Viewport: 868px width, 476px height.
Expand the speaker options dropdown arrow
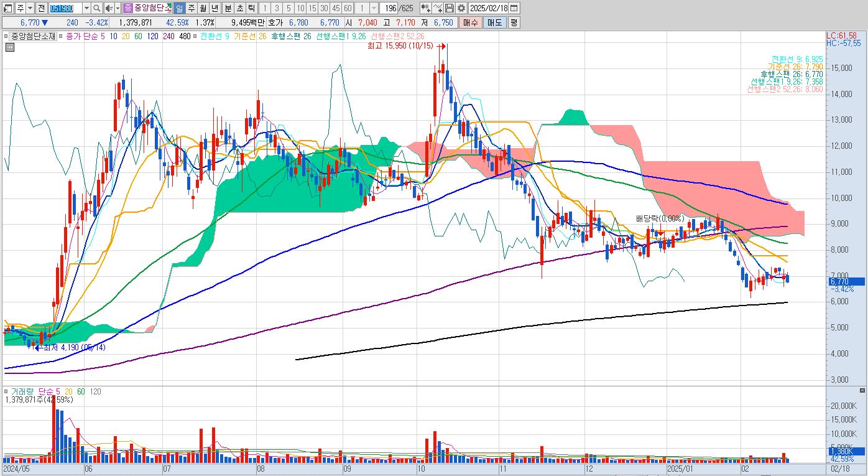coord(118,8)
